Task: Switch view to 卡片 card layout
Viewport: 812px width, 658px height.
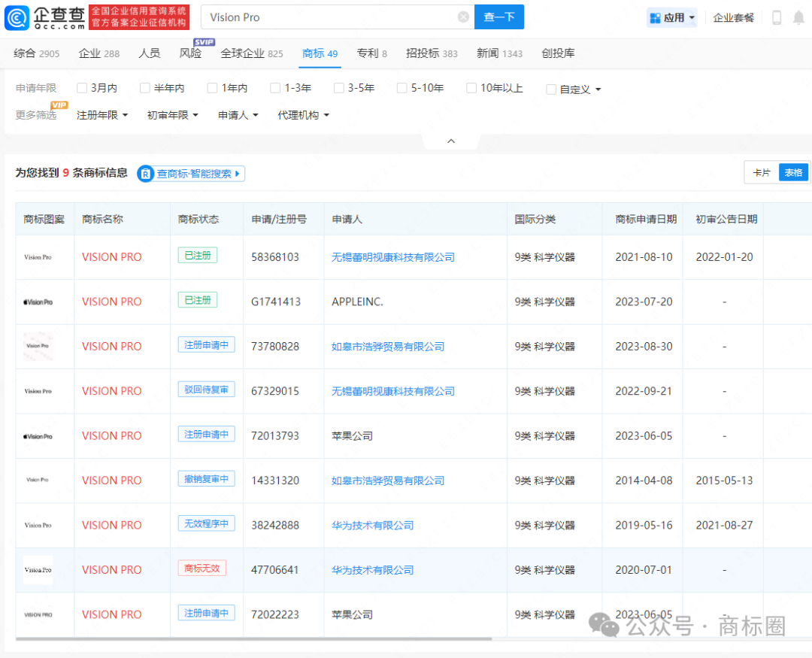Action: coord(762,172)
